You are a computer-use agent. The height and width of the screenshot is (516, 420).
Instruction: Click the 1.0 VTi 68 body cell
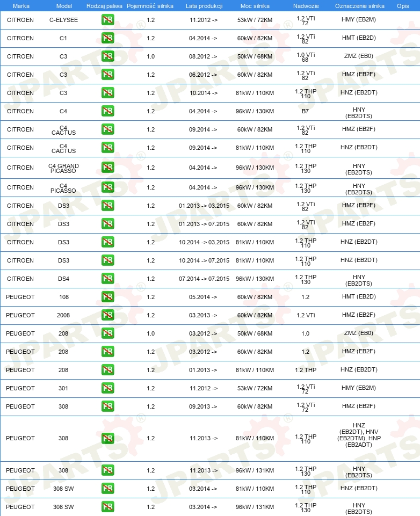point(306,57)
